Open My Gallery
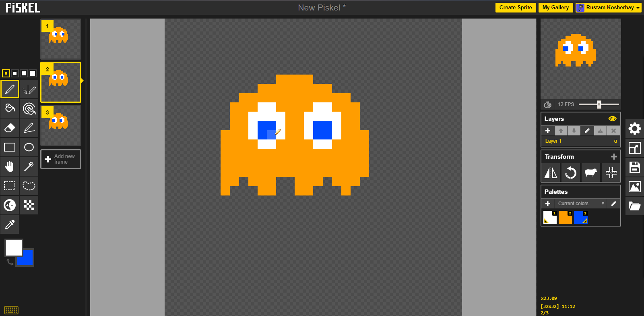Screen dimensions: 644x316 [555, 8]
